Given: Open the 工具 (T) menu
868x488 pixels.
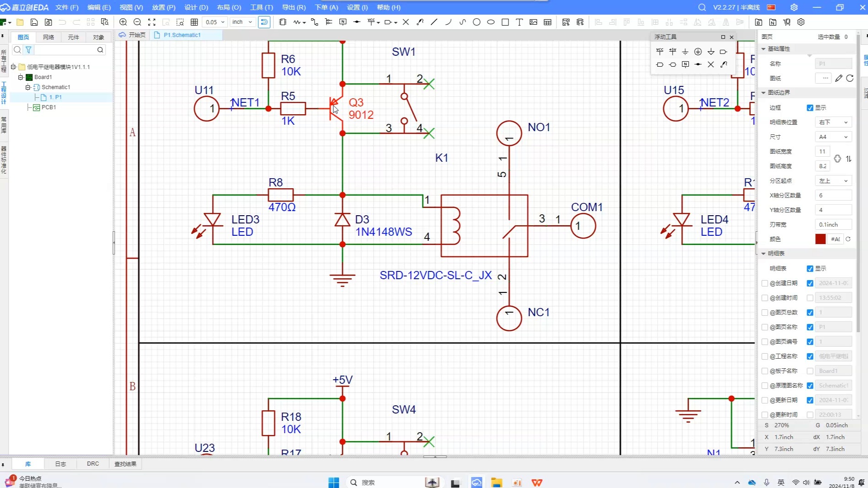Looking at the screenshot, I should tap(262, 7).
